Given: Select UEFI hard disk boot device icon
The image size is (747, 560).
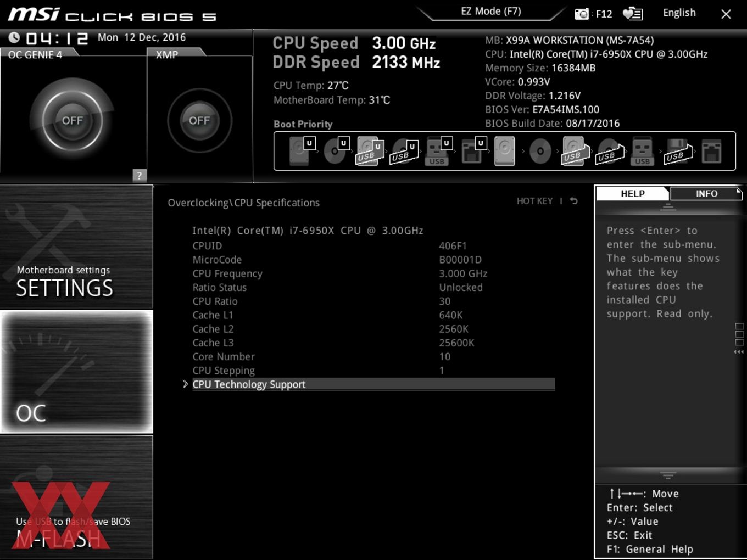Looking at the screenshot, I should [x=301, y=151].
